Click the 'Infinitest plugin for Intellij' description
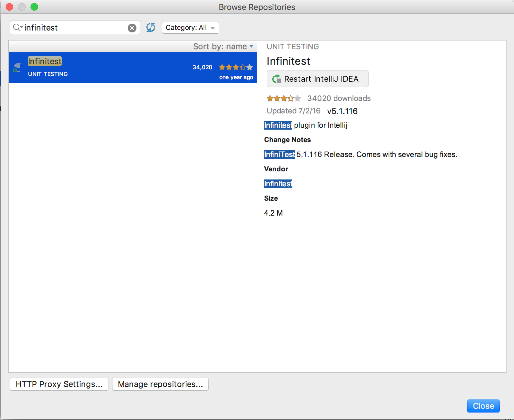This screenshot has height=420, width=514. 306,125
